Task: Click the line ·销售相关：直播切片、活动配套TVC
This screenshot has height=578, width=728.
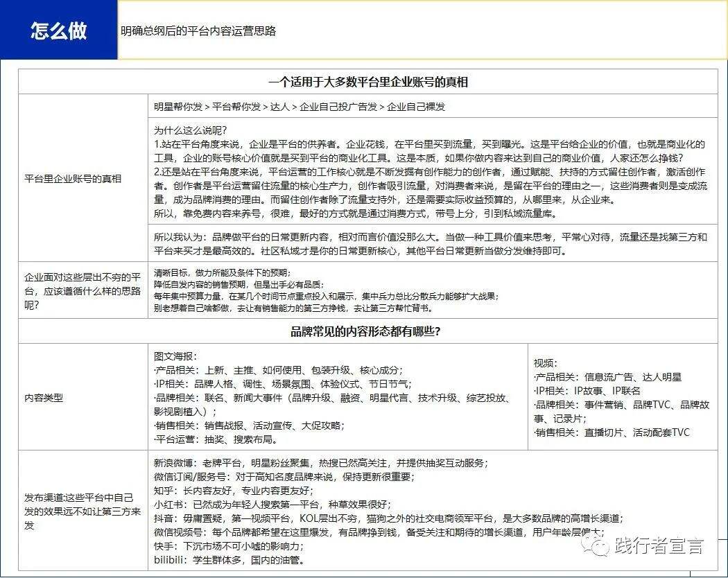Action: coord(612,432)
